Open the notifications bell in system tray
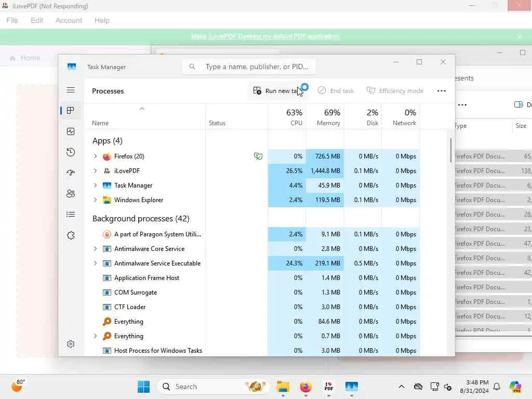This screenshot has width=532, height=399. tap(497, 387)
